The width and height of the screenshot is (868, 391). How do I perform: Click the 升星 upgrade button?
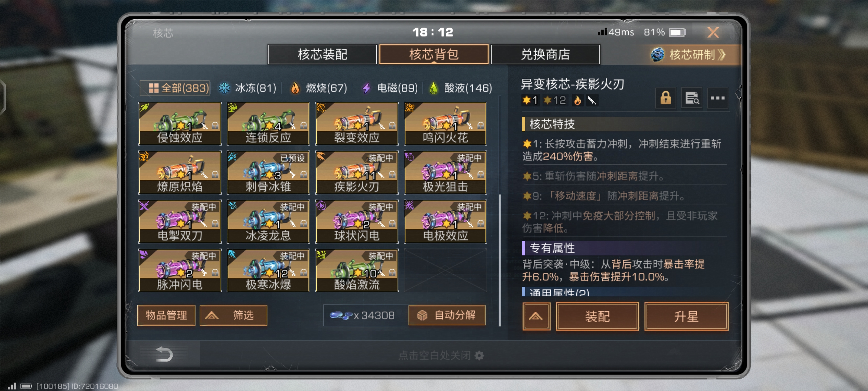click(x=686, y=317)
